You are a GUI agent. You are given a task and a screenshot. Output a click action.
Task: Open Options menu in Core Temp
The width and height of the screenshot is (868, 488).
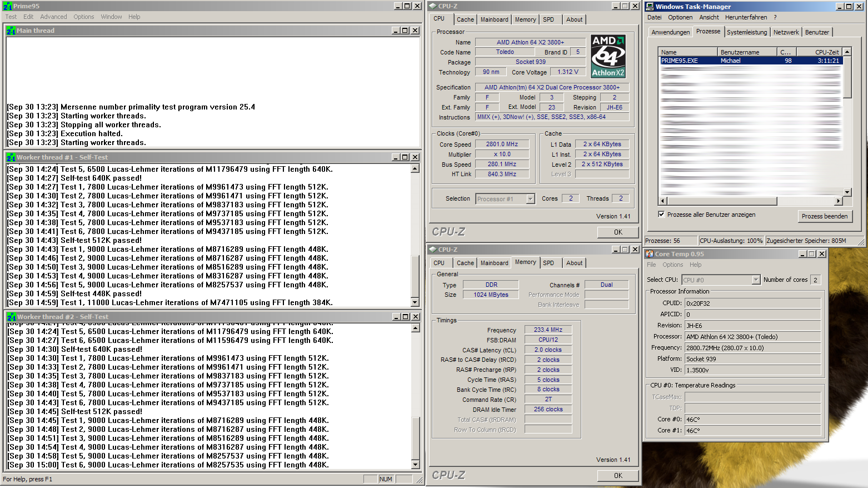click(672, 265)
